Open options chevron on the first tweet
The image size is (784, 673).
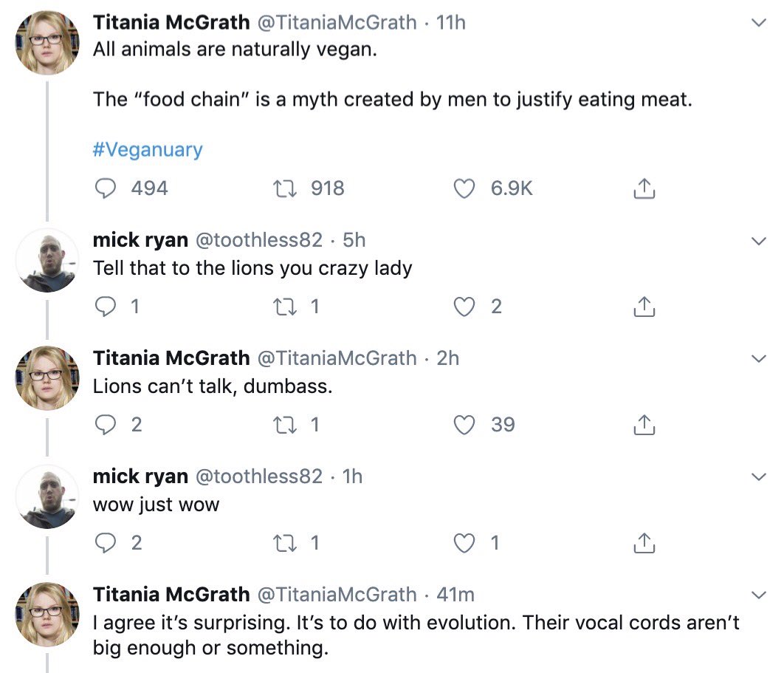click(757, 24)
